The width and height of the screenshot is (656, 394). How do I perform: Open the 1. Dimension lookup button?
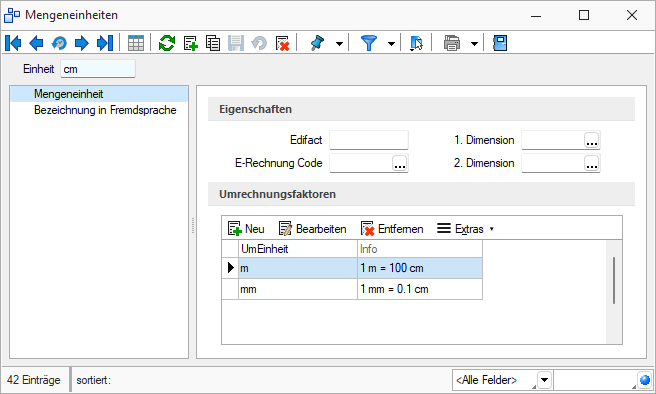tap(592, 141)
